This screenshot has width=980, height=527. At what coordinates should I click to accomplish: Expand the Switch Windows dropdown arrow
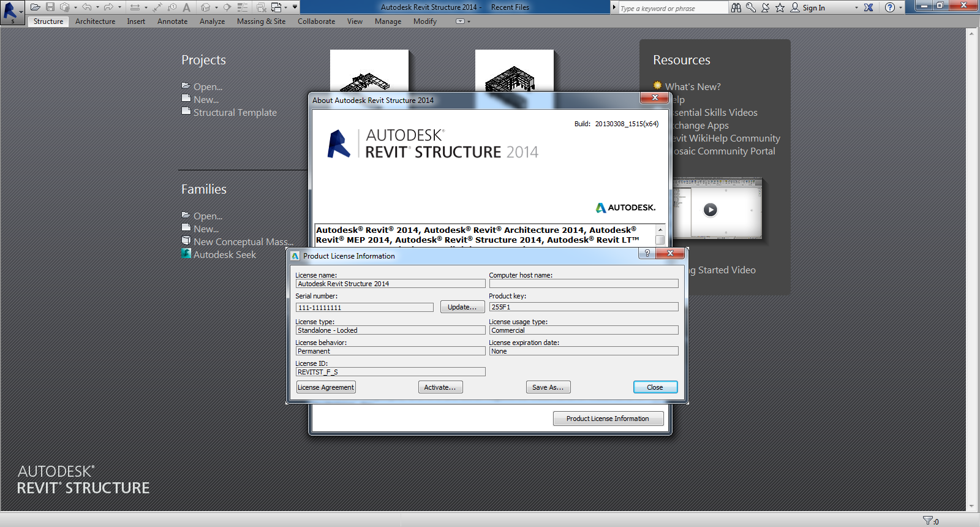click(285, 7)
